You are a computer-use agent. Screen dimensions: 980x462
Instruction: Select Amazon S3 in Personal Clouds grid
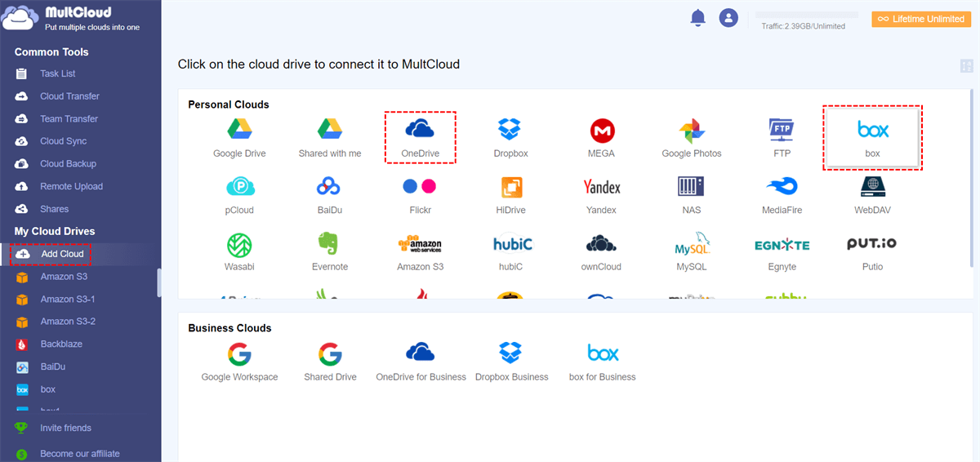[420, 251]
